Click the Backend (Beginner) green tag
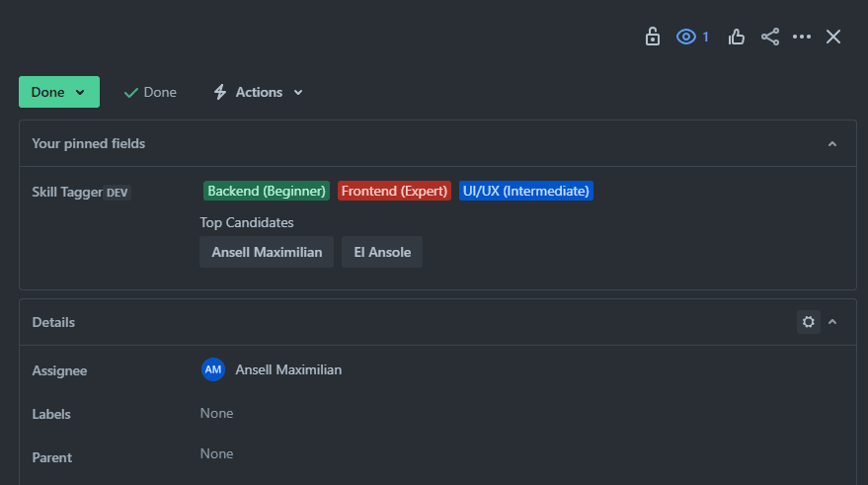The height and width of the screenshot is (485, 868). [x=267, y=191]
